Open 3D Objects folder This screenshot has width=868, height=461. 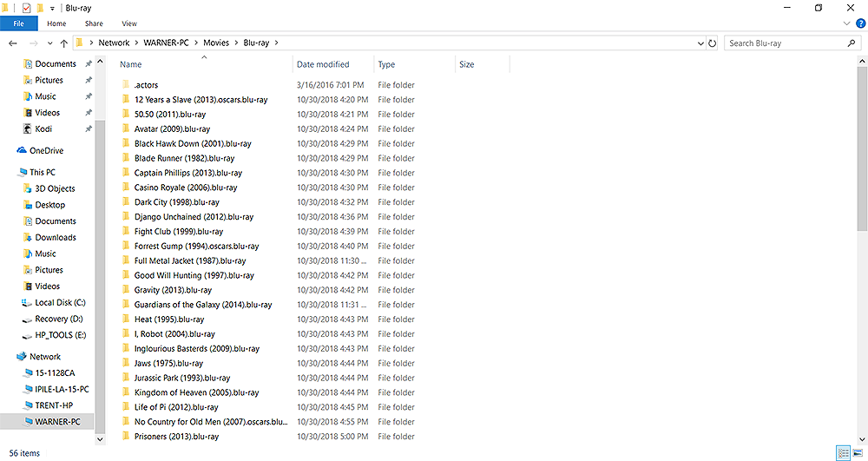[55, 188]
